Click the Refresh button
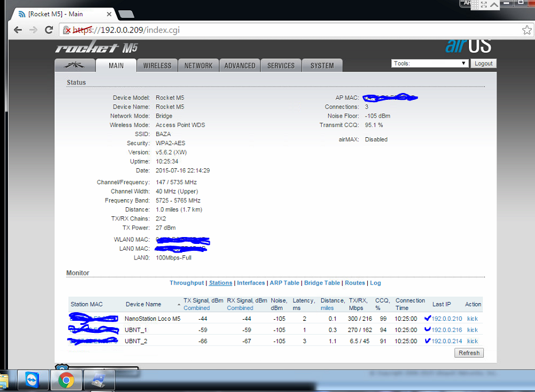 (x=469, y=353)
